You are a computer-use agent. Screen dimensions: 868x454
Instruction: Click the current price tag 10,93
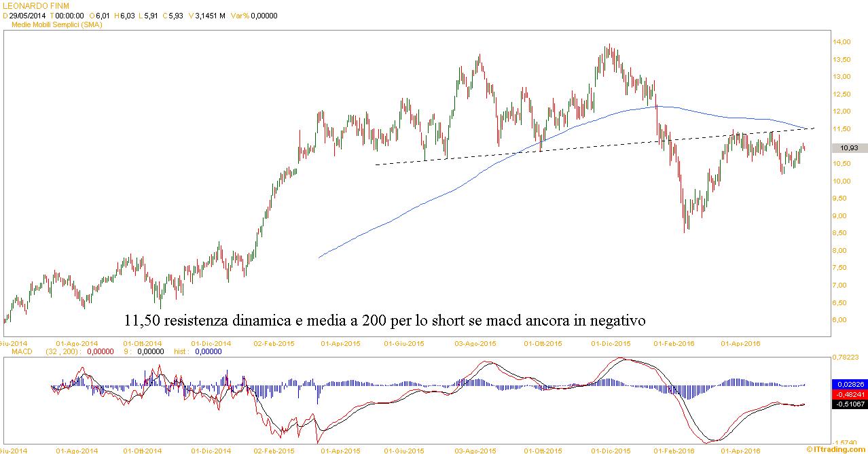(x=849, y=147)
